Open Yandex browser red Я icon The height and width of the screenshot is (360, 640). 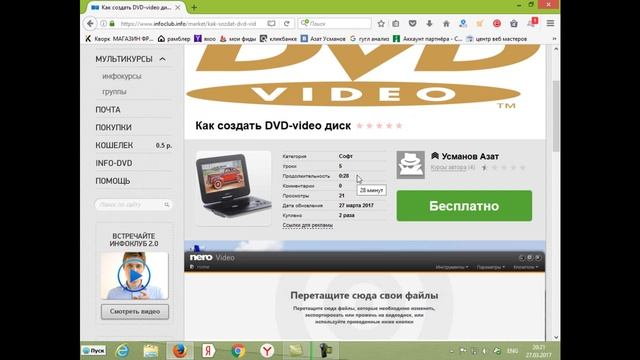209,351
